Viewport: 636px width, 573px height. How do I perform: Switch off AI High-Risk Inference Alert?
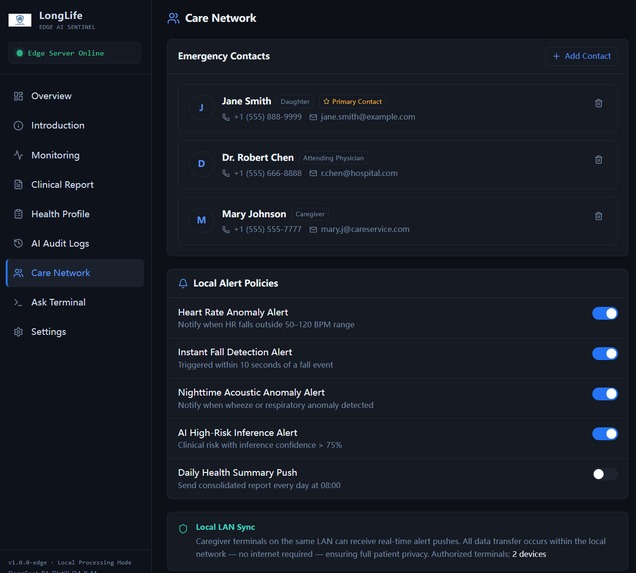[x=605, y=434]
